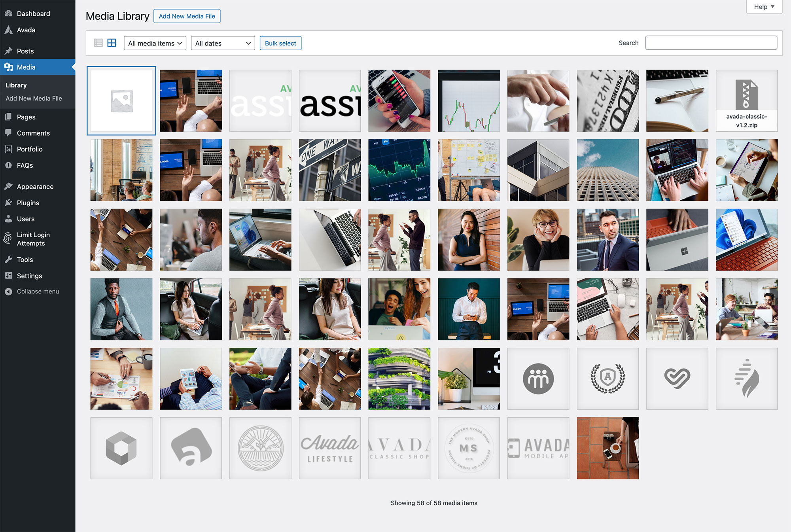Viewport: 791px width, 532px height.
Task: Click the Add New Media File button
Action: [186, 16]
